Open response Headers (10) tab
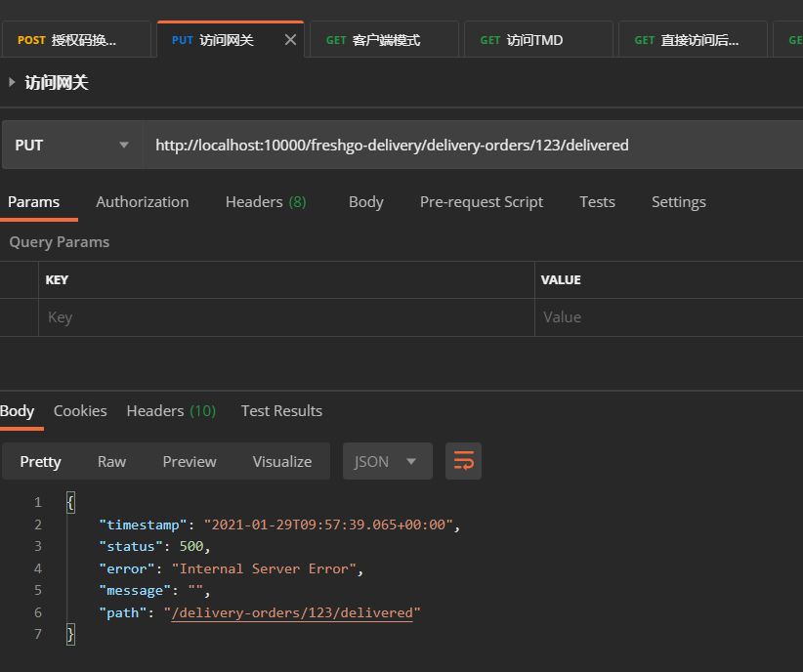The image size is (803, 672). pyautogui.click(x=171, y=411)
